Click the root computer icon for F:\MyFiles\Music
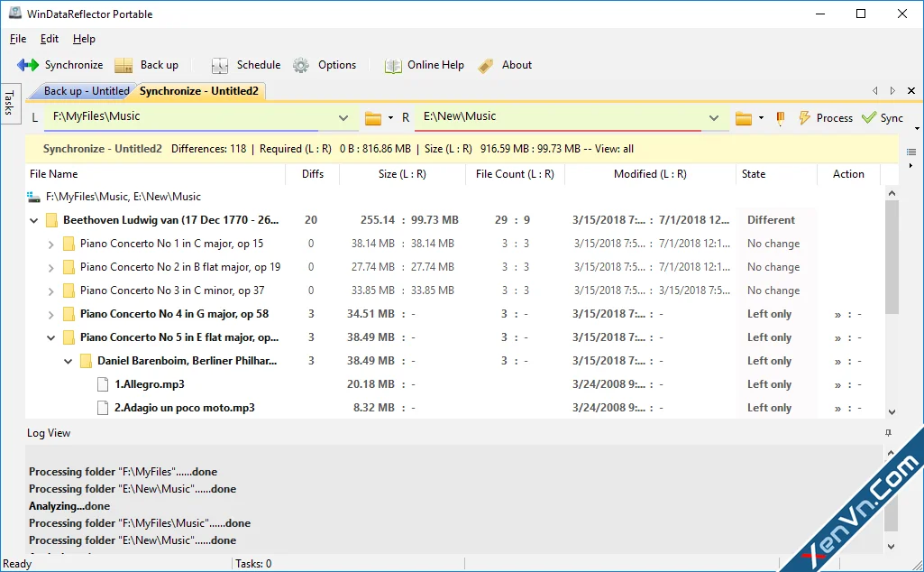The height and width of the screenshot is (572, 924). (x=33, y=197)
